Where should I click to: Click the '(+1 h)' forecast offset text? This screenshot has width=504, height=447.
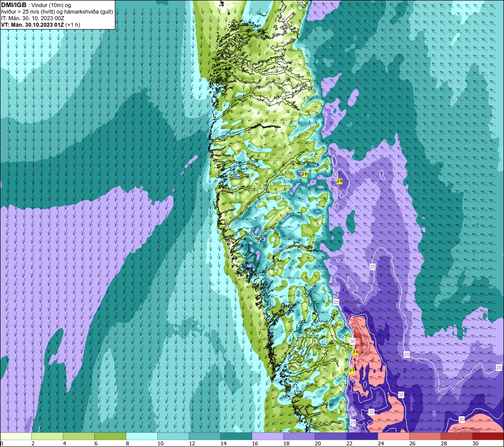[x=73, y=25]
